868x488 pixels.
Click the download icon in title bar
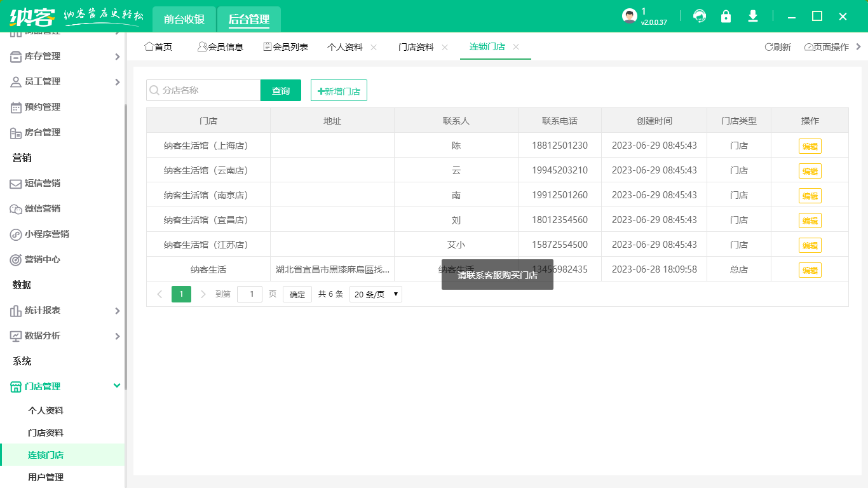click(753, 17)
